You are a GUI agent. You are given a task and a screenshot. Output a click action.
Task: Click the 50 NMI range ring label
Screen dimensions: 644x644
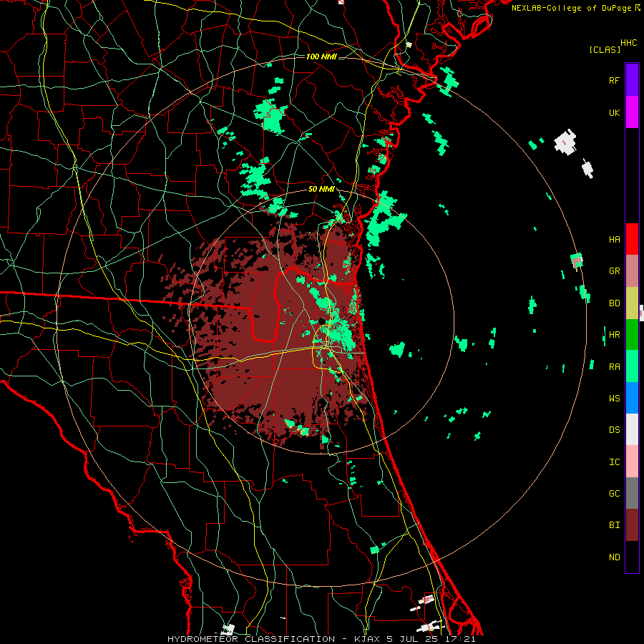coord(321,190)
